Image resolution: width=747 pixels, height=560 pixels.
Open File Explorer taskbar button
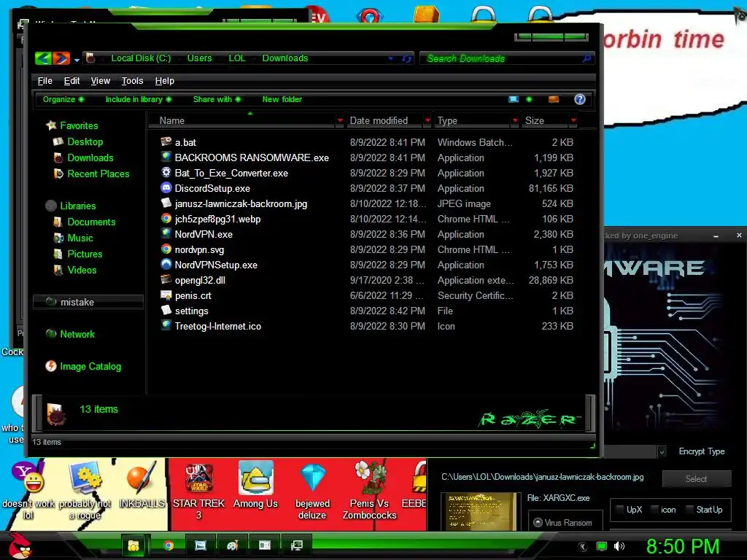(x=134, y=545)
